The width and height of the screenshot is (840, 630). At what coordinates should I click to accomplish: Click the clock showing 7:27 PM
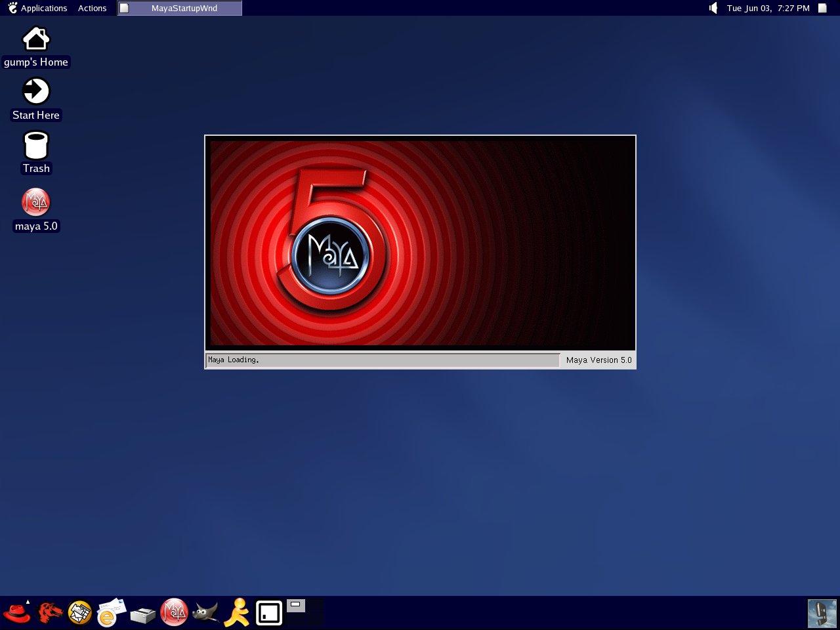coord(768,8)
